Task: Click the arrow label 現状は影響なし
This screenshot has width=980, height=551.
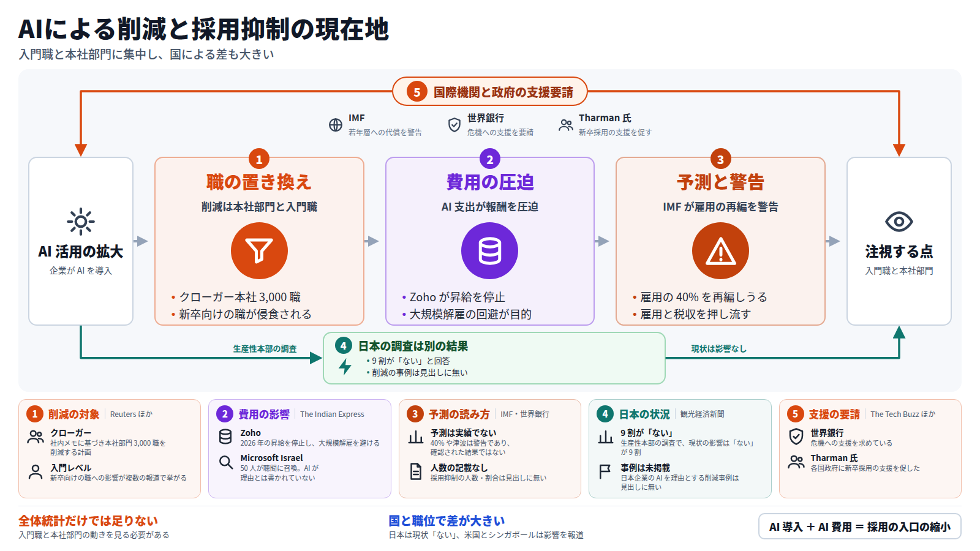Action: point(719,349)
